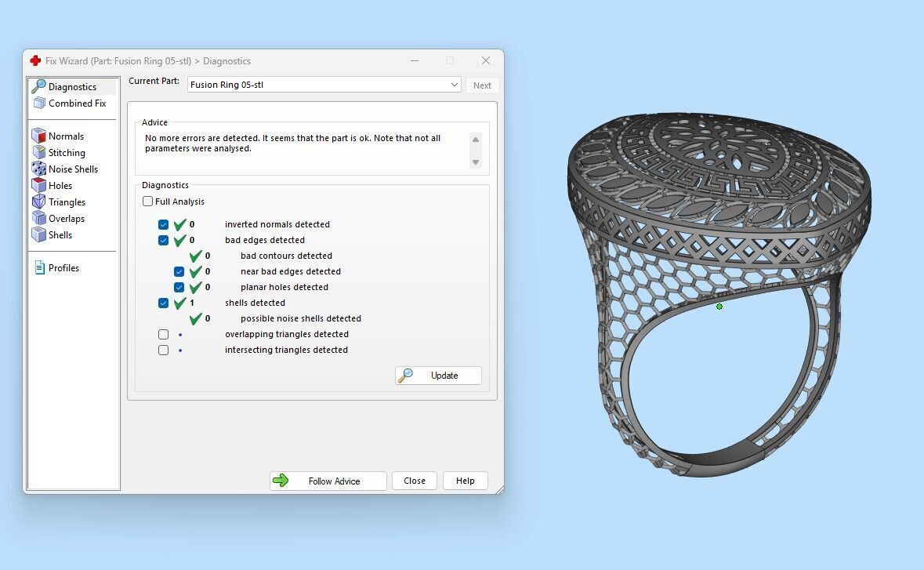This screenshot has height=570, width=924.
Task: Click 'planar holes detected' text
Action: point(284,288)
